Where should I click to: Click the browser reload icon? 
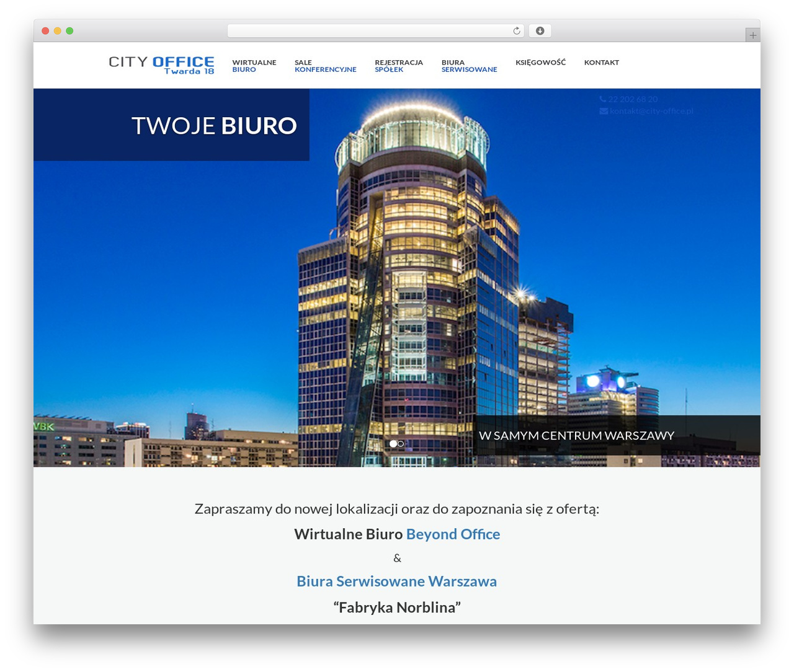tap(516, 31)
